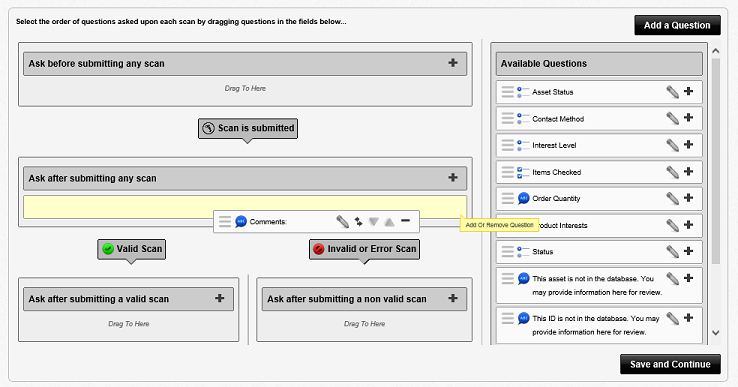Expand 'Ask after submitting a valid scan' plus
The image size is (738, 387).
219,298
